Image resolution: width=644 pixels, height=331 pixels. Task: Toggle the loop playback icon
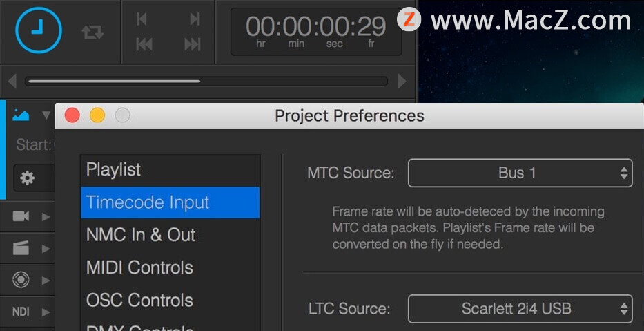92,32
